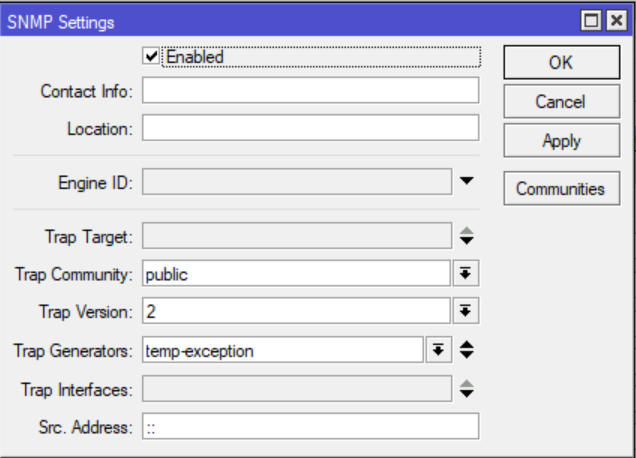This screenshot has height=458, width=636.
Task: Maximize the SNMP Settings window
Action: click(x=592, y=21)
